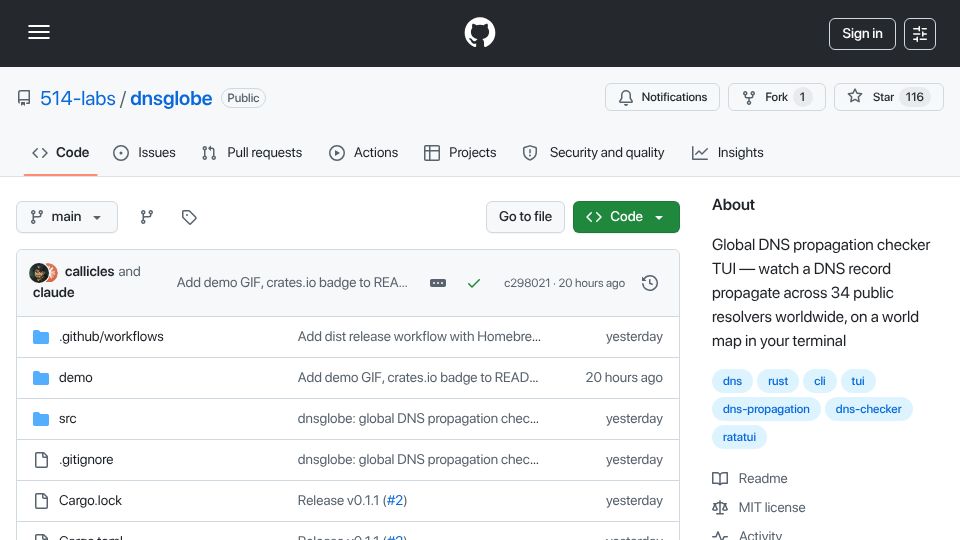Open the demo folder

[x=75, y=378]
